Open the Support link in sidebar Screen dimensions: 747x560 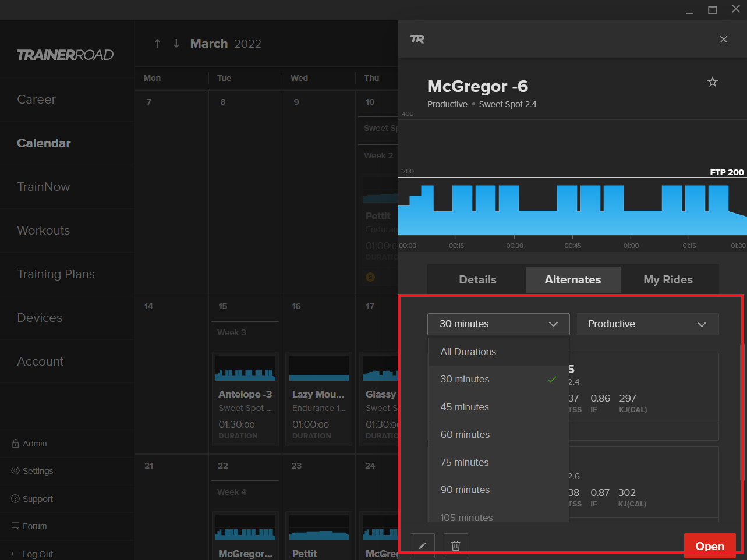(x=37, y=499)
